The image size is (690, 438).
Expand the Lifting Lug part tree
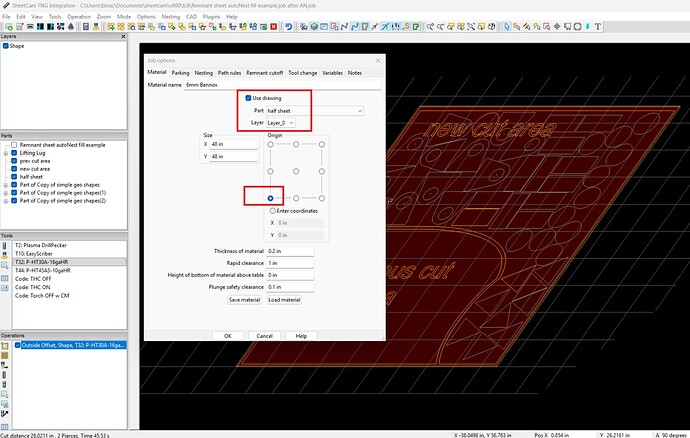(x=5, y=154)
